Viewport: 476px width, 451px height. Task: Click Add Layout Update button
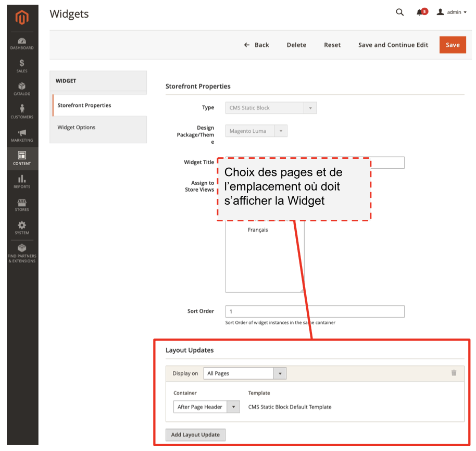pyautogui.click(x=195, y=435)
